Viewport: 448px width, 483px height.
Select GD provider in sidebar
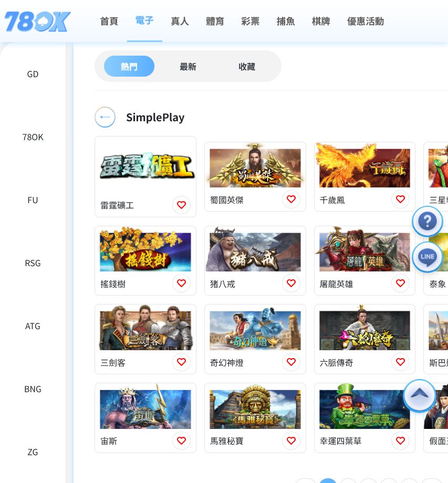33,74
